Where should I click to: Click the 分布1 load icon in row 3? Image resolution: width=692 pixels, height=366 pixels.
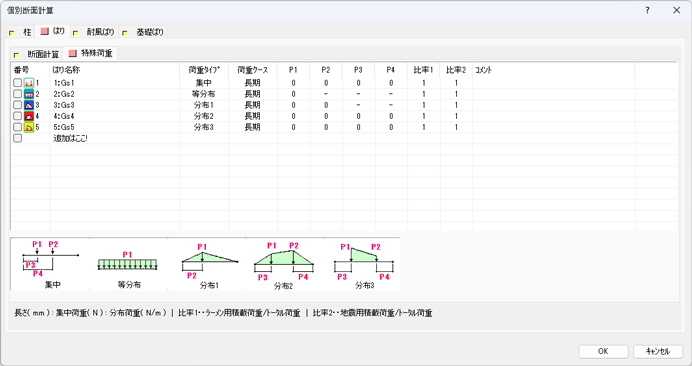[29, 105]
